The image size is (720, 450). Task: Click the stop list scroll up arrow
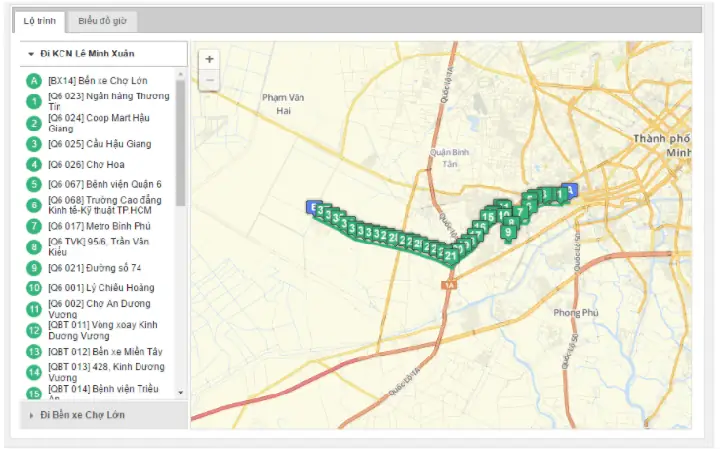pyautogui.click(x=180, y=74)
